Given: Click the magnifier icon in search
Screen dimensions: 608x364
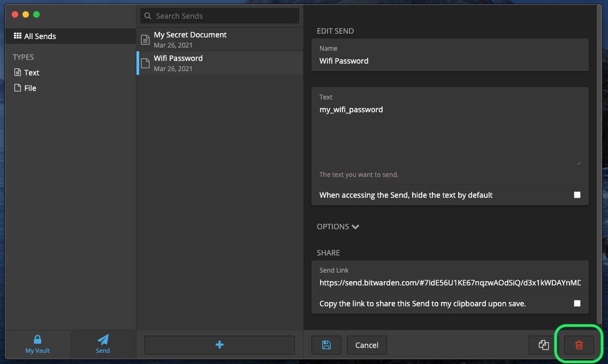Looking at the screenshot, I should [x=148, y=16].
